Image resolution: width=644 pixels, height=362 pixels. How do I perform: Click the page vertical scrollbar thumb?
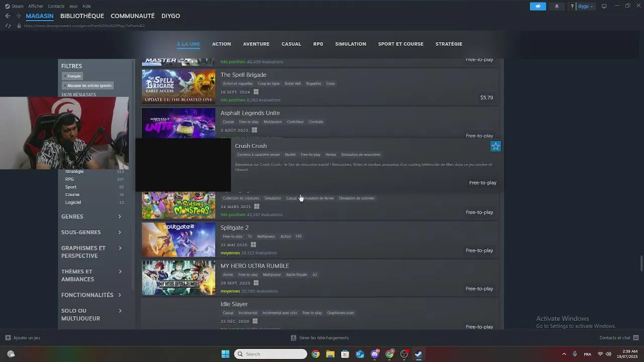point(641,262)
